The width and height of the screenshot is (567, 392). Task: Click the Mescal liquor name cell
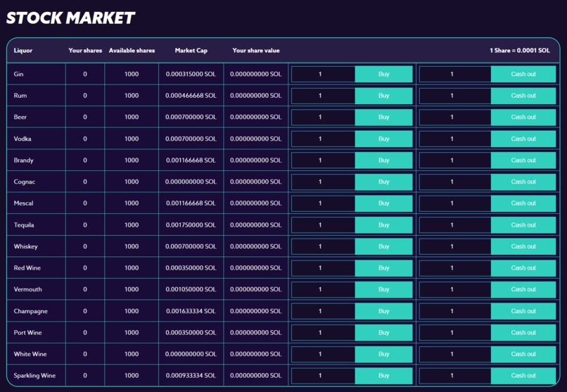click(x=36, y=203)
